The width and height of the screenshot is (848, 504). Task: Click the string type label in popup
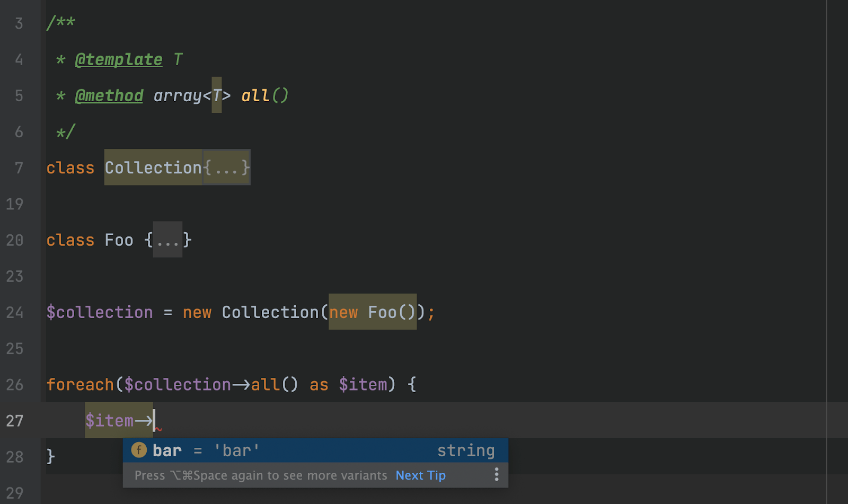tap(465, 450)
